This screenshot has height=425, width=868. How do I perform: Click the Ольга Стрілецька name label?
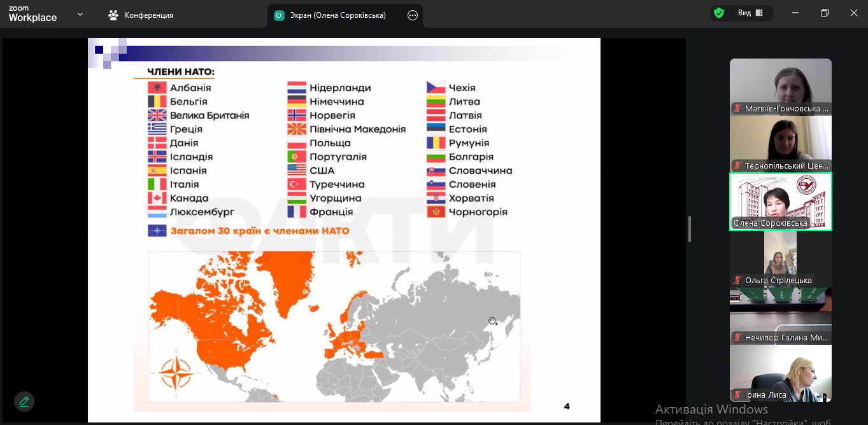(x=778, y=281)
